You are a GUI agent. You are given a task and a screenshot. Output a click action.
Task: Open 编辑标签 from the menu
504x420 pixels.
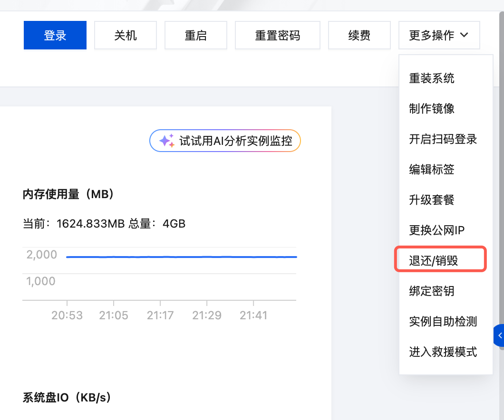432,169
